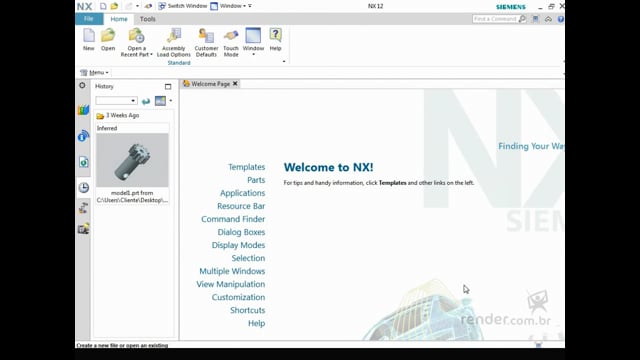Open the Resource Bar link
Viewport: 640px width, 360px height.
(x=241, y=206)
